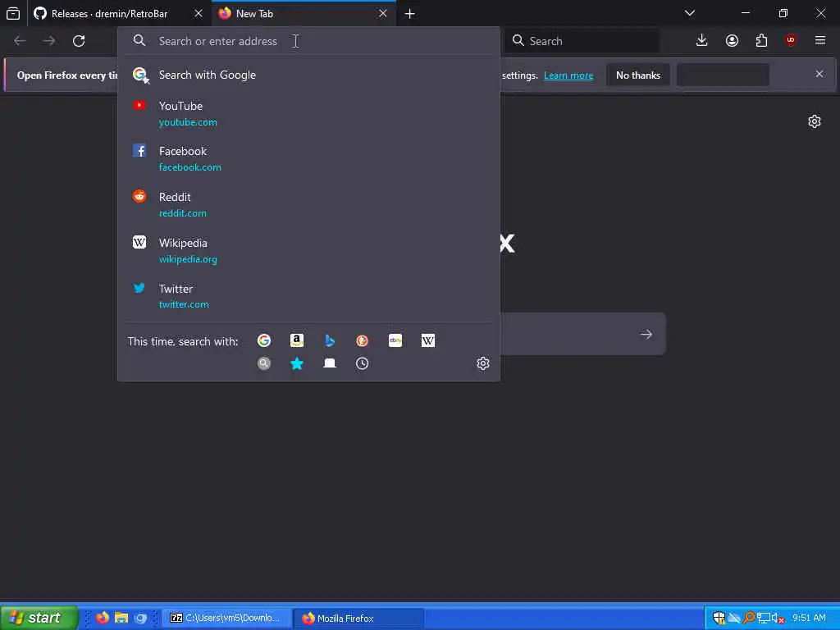
Task: Close the New Tab tab
Action: click(382, 13)
